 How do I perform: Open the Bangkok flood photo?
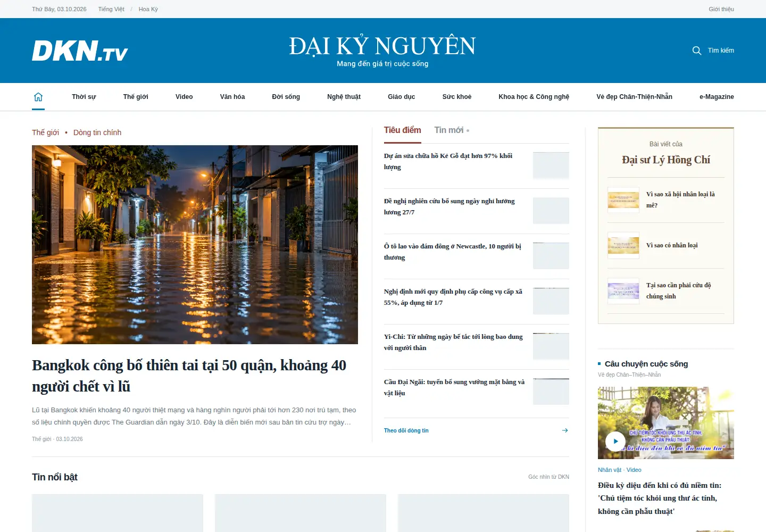coord(195,245)
